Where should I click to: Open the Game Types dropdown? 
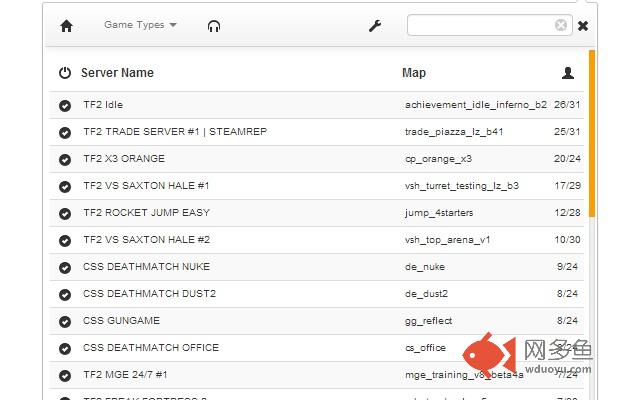pos(140,25)
